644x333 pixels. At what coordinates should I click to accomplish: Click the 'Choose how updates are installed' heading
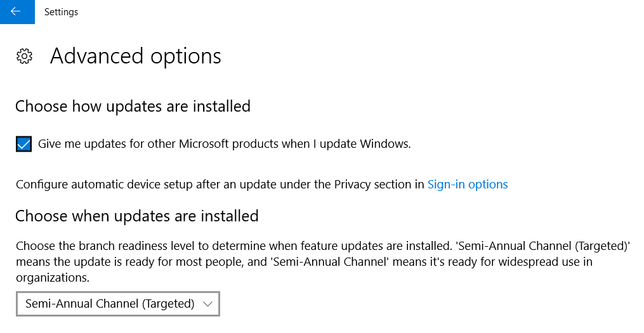133,106
